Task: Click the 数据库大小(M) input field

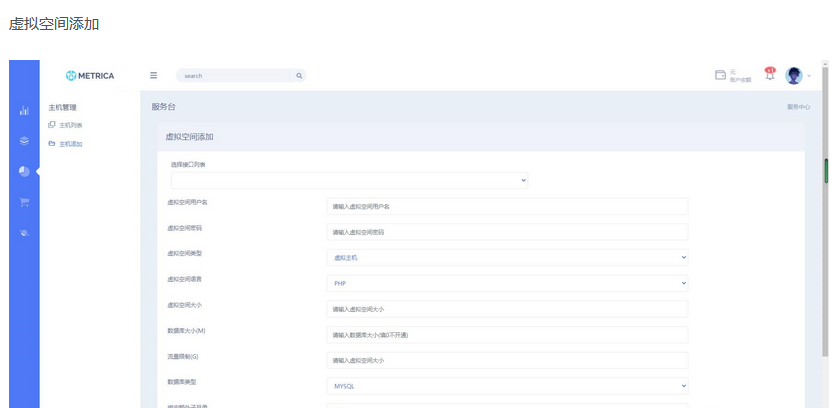Action: tap(507, 335)
